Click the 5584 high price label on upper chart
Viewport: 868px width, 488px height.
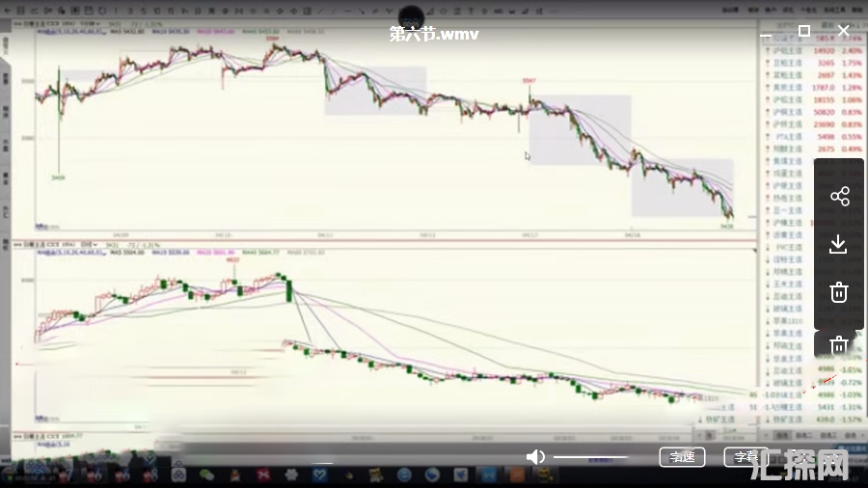[272, 39]
